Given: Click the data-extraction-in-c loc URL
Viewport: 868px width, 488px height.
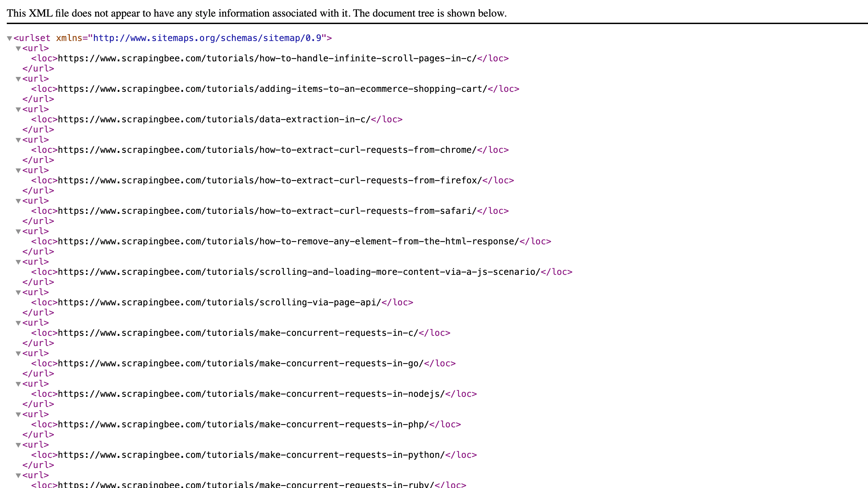Looking at the screenshot, I should click(214, 119).
